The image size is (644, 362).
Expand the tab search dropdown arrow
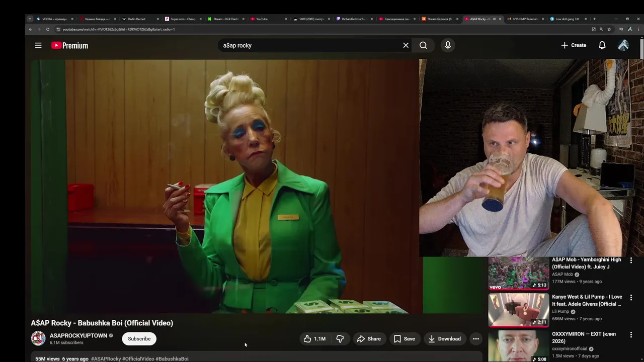click(30, 19)
